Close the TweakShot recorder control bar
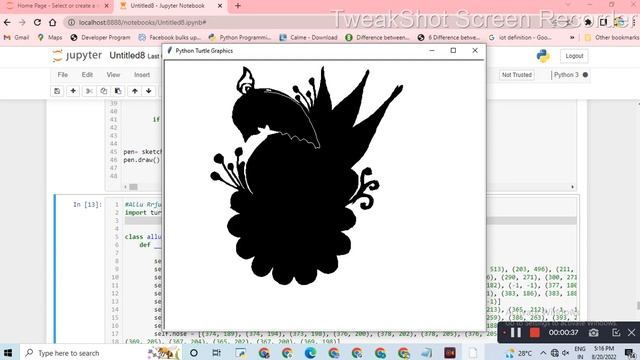Screen dimensions: 640x360 (631, 333)
